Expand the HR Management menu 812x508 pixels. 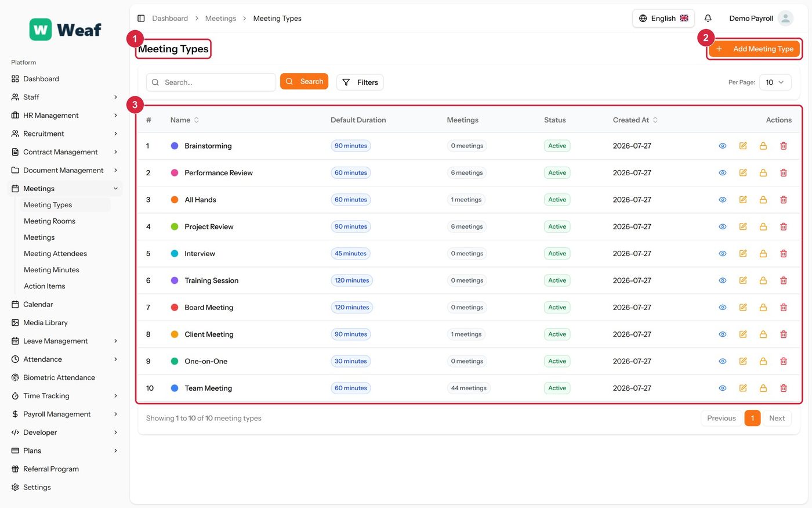pos(64,116)
